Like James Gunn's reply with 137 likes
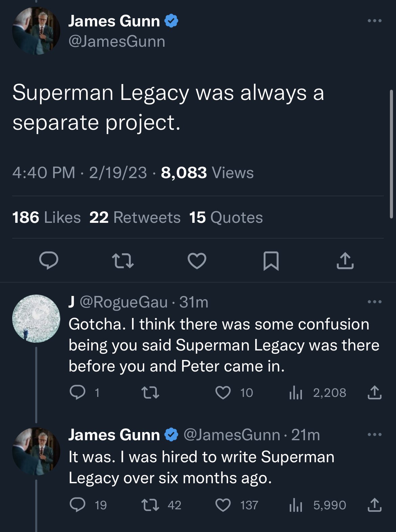Screen dimensions: 396x532 tap(223, 505)
